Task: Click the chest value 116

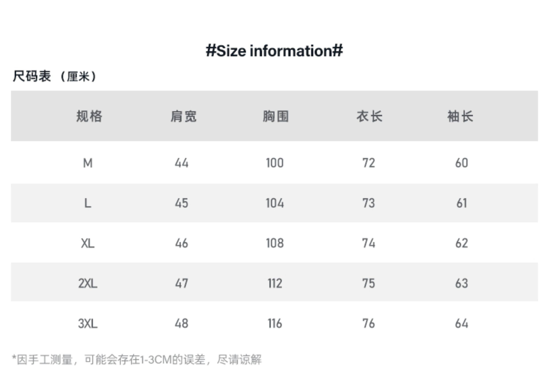Action: point(275,323)
